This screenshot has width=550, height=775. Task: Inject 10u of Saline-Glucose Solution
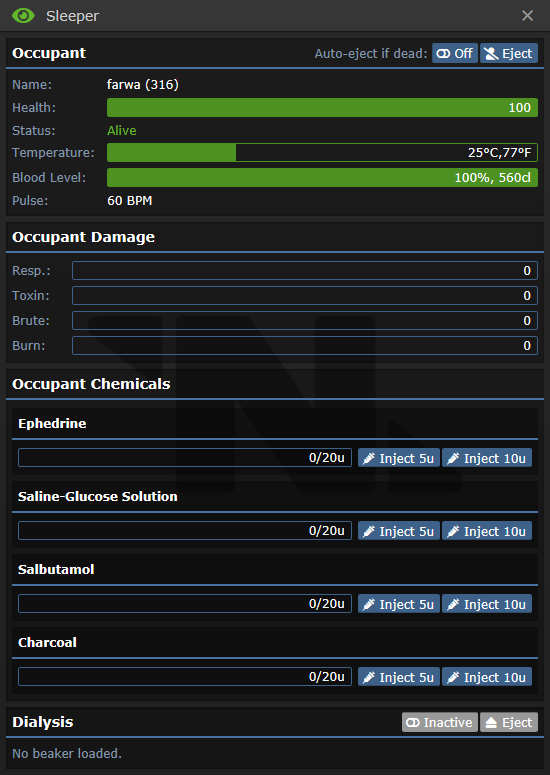point(486,531)
